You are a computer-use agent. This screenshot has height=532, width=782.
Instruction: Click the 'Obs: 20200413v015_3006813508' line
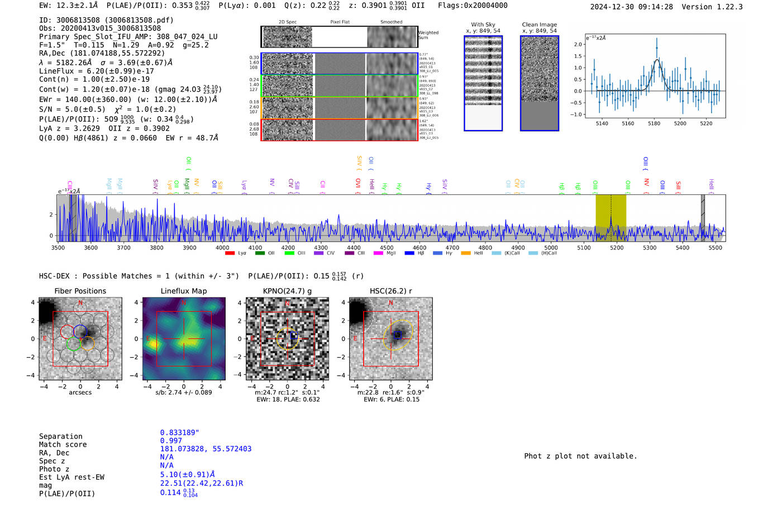[100, 28]
